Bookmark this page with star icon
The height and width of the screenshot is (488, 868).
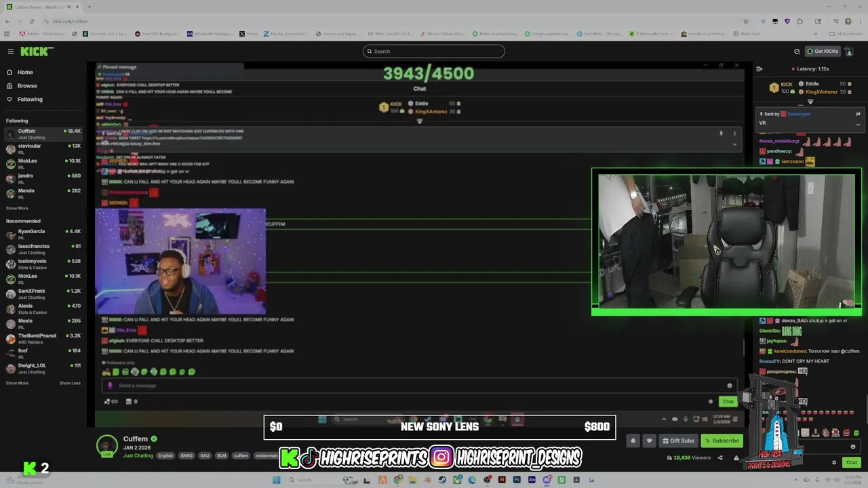[746, 21]
